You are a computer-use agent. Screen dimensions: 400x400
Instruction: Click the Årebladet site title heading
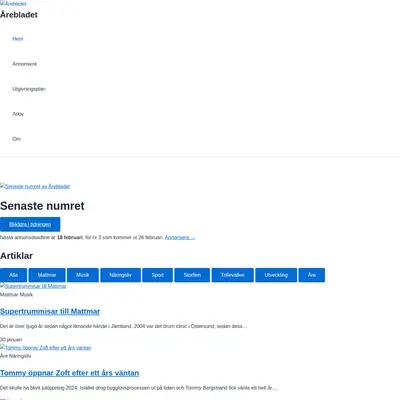click(x=19, y=15)
